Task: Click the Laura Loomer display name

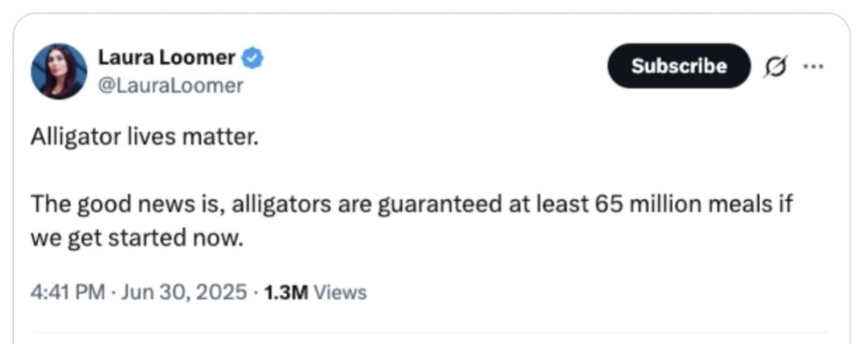Action: (166, 58)
